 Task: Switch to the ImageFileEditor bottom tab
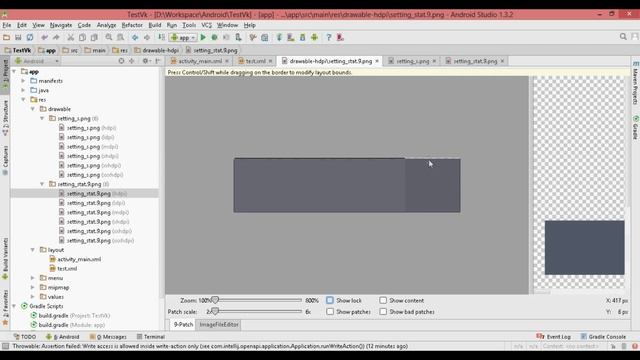coord(218,324)
